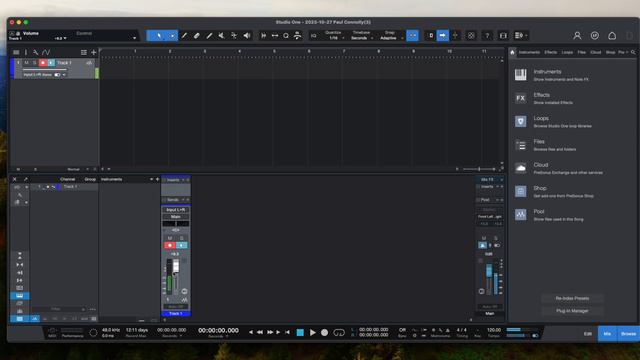Toggle the Browse view button
The image size is (640, 360).
[628, 333]
